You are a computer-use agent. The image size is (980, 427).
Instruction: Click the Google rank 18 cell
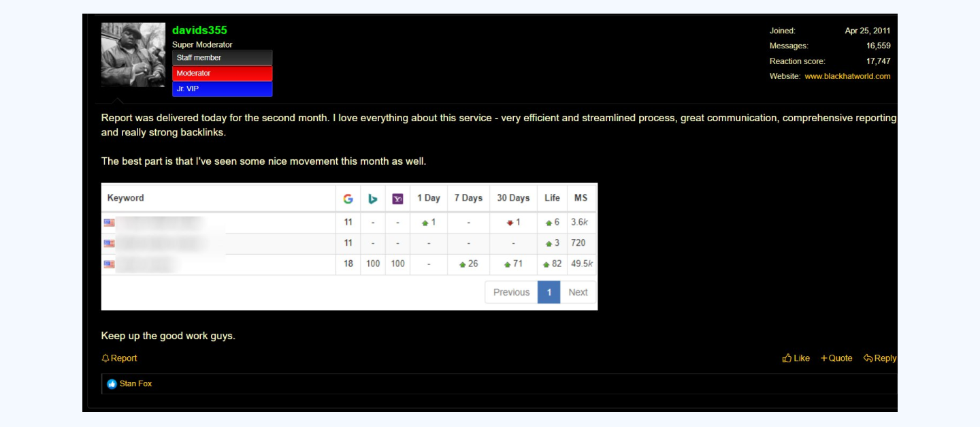(348, 264)
